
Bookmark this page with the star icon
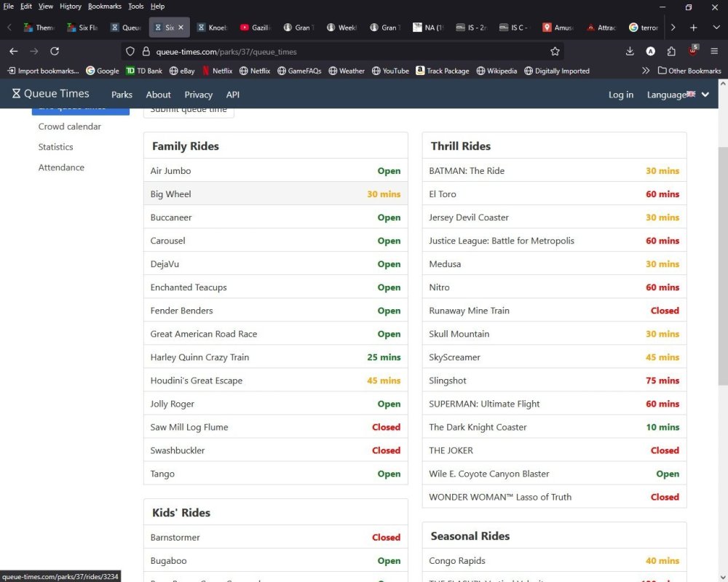pos(555,52)
